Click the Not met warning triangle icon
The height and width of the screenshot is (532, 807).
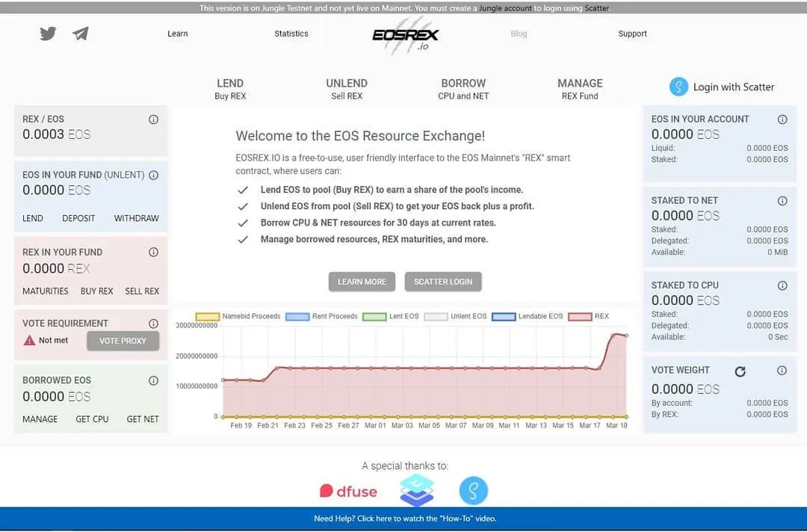click(29, 340)
